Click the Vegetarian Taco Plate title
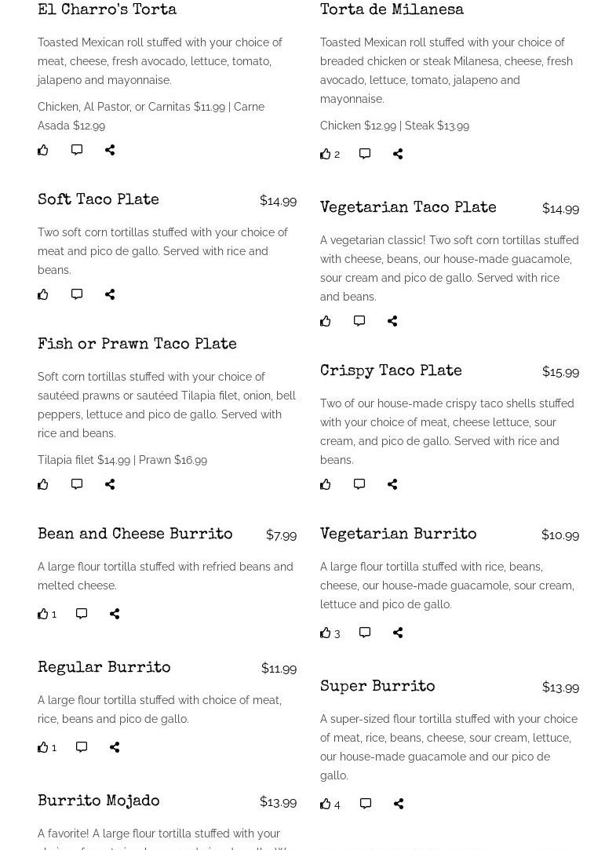Image resolution: width=616 pixels, height=850 pixels. point(408,208)
